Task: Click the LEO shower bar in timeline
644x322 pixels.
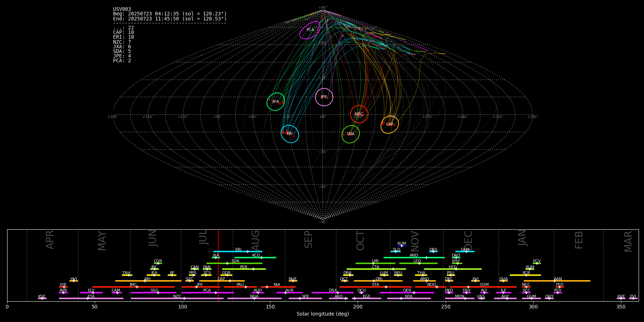Action: coord(418,263)
